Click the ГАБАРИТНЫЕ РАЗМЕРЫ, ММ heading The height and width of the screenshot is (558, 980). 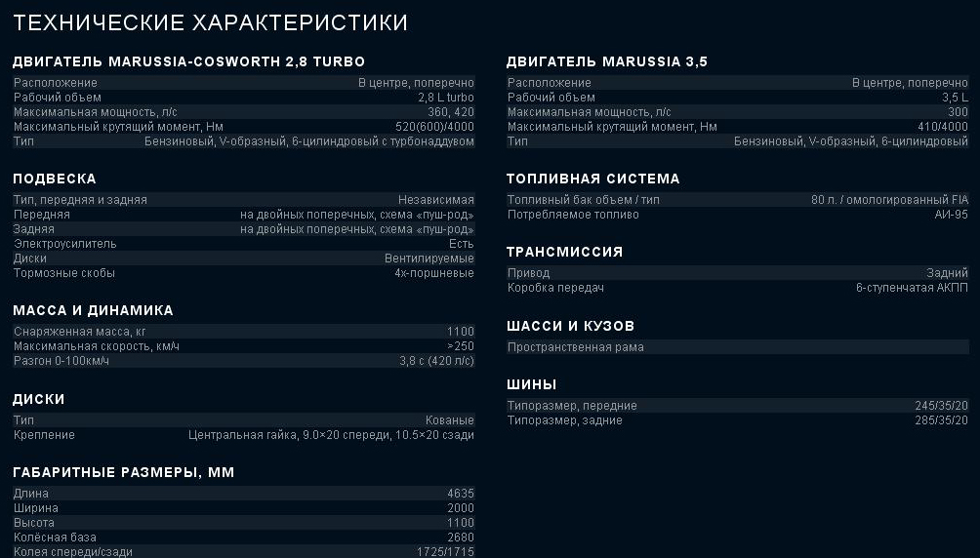coord(124,472)
